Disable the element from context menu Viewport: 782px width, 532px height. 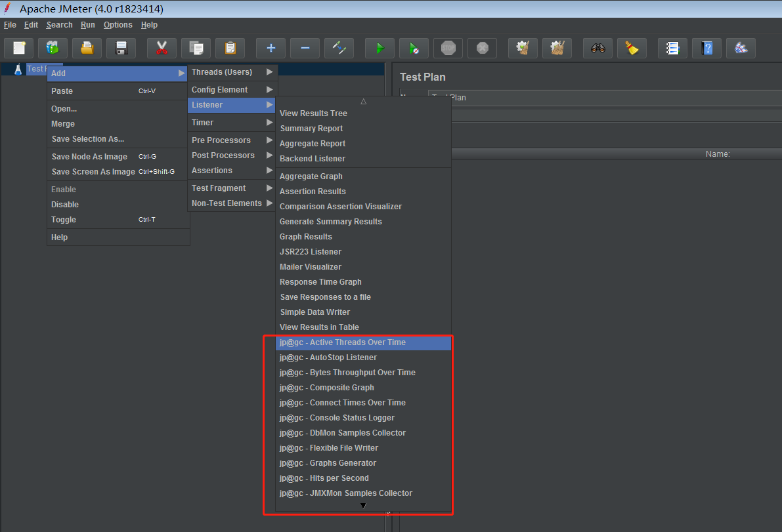pyautogui.click(x=65, y=205)
